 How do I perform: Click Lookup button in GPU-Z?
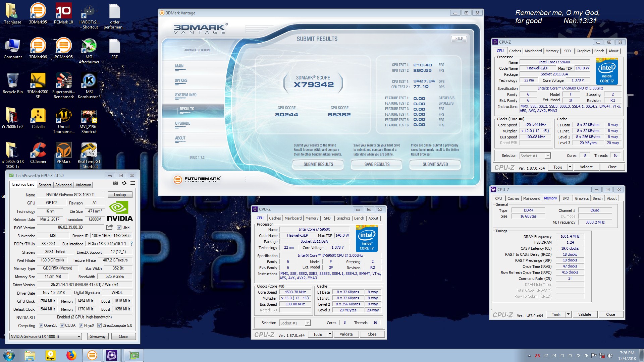click(120, 195)
